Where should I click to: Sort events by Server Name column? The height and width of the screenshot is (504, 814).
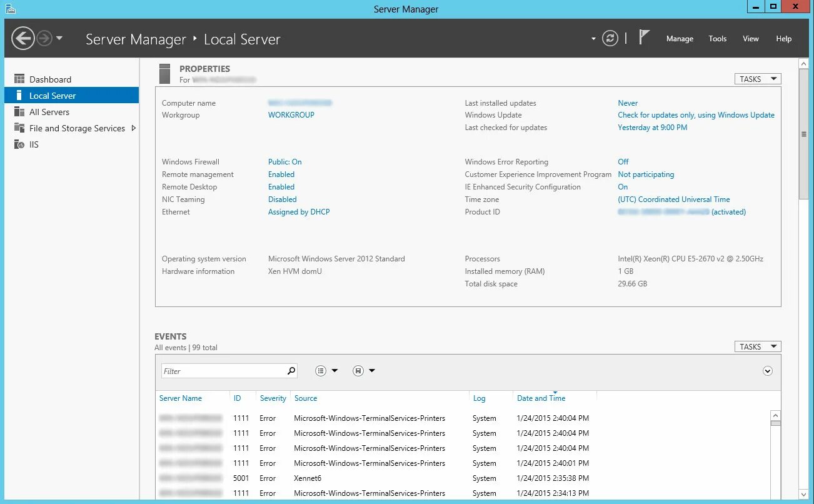[x=181, y=398]
